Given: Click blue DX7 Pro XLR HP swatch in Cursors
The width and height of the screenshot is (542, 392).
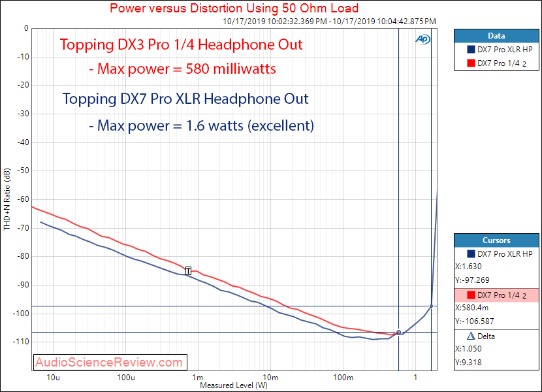Looking at the screenshot, I should [x=471, y=253].
